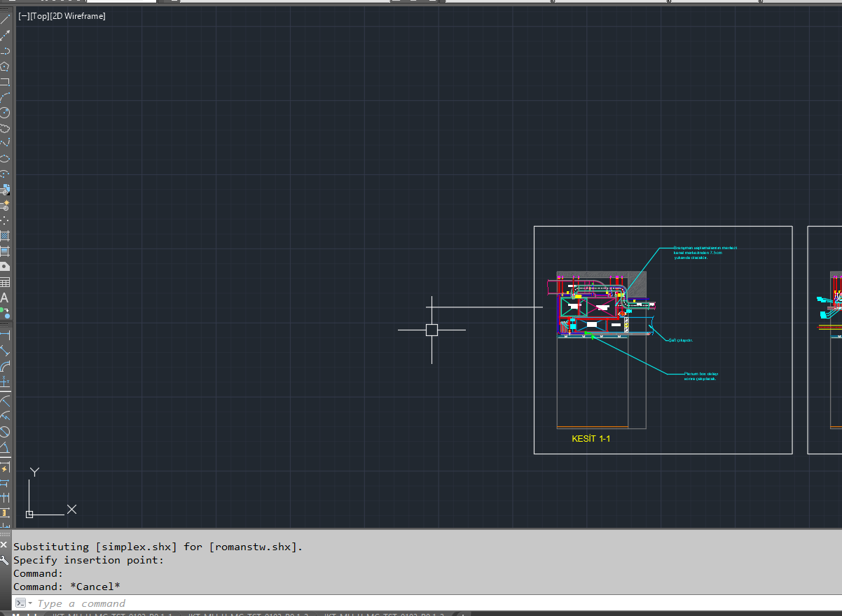Select the Hatch tool
The image size is (842, 616).
point(5,236)
